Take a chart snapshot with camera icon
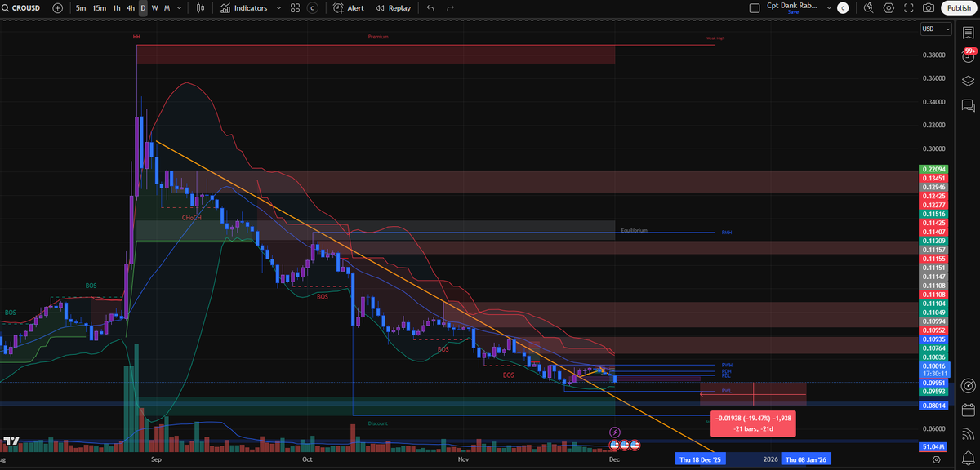The image size is (980, 470). (x=929, y=7)
